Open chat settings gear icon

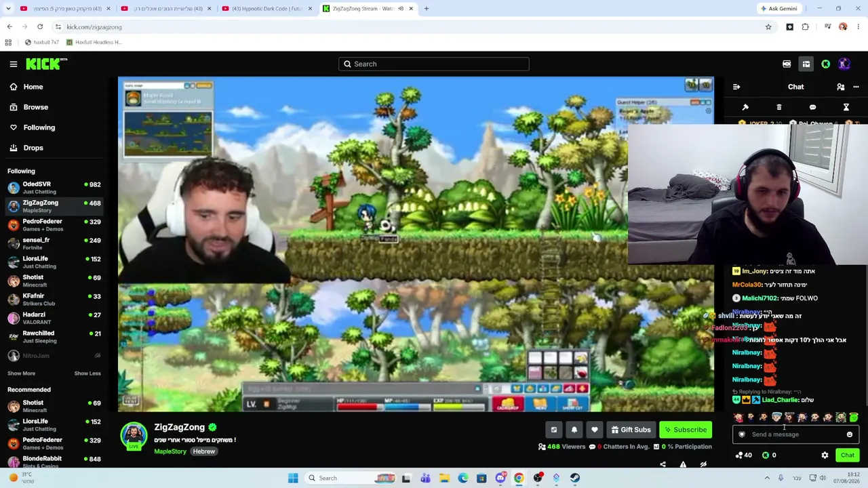825,455
